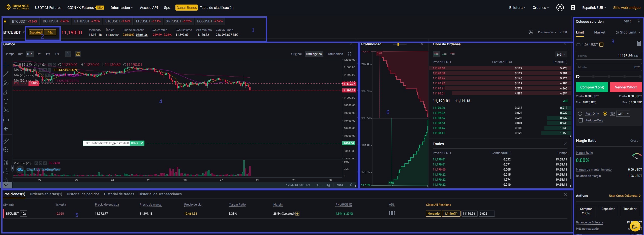Screen dimensions: 644x235
Task: Select the crosshair cursor tool in chart
Action: (x=6, y=65)
